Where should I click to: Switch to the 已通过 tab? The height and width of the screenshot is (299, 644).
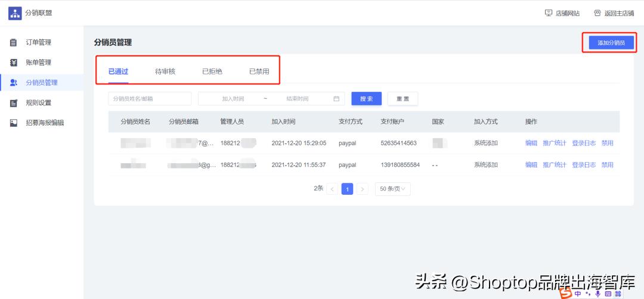point(118,71)
